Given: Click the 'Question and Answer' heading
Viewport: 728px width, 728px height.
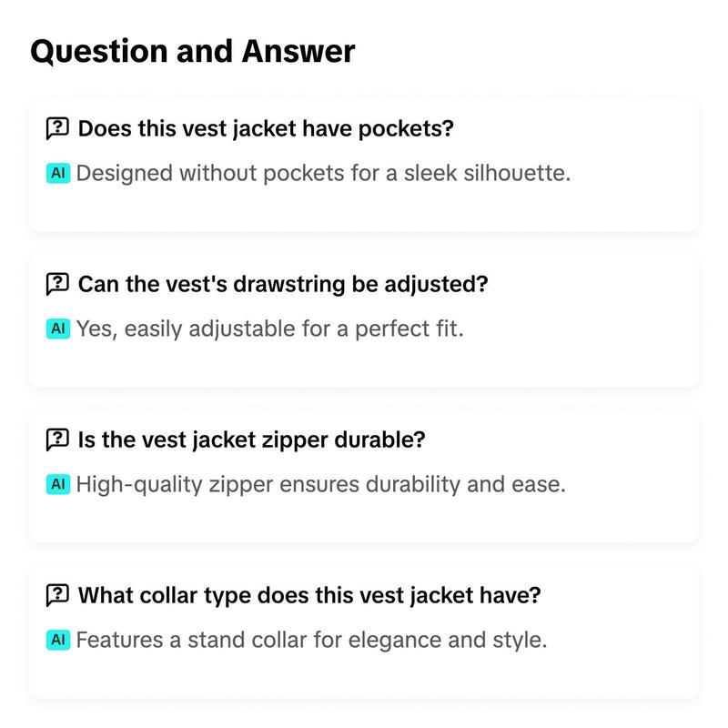Looking at the screenshot, I should tap(193, 51).
